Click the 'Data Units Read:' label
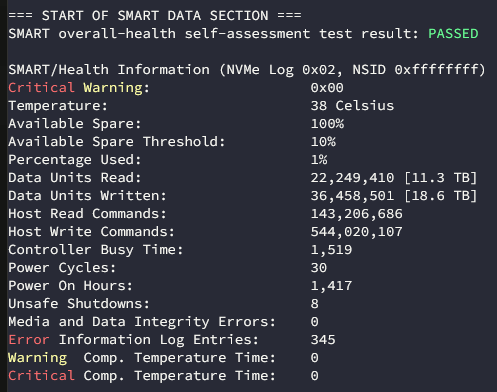 click(75, 178)
